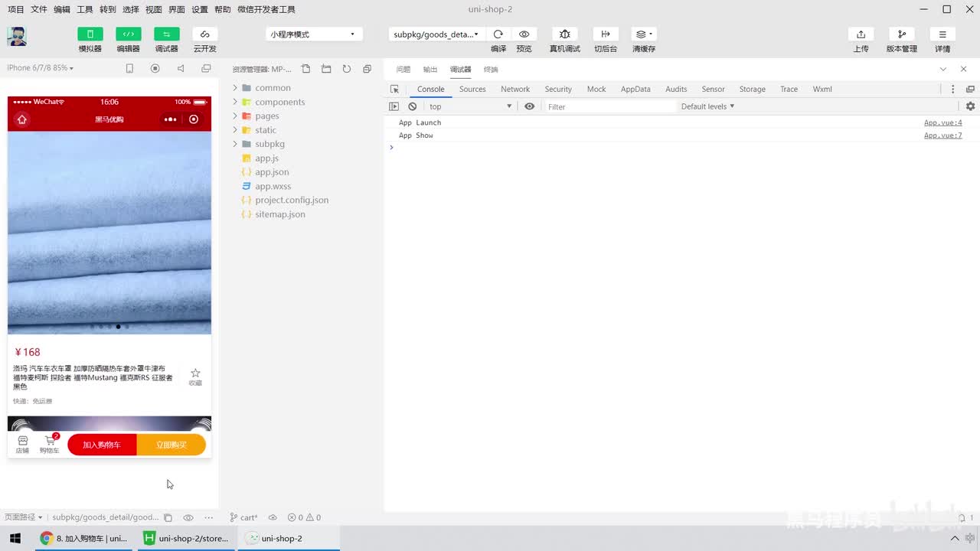
Task: Toggle the 调试器 debugger panel button
Action: 166,34
